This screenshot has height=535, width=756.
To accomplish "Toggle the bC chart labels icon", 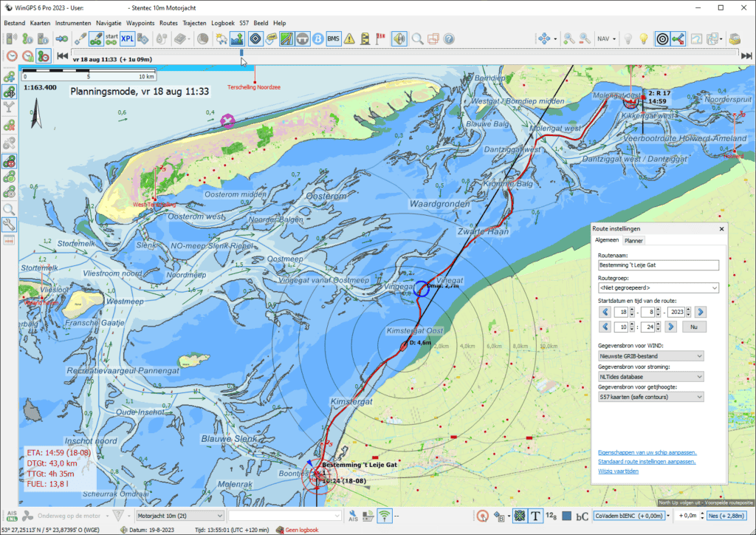I will click(x=582, y=516).
